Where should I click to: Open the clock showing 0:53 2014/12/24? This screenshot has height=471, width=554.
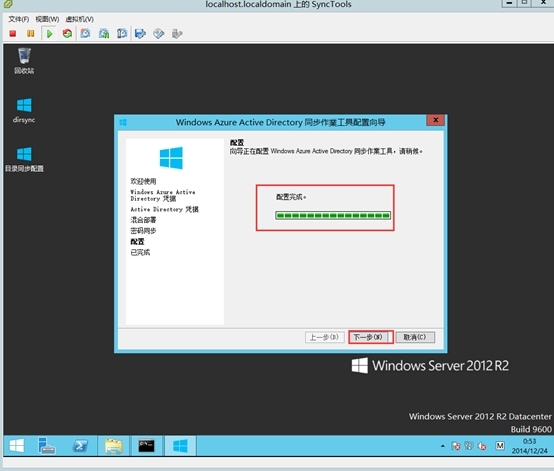tap(529, 446)
